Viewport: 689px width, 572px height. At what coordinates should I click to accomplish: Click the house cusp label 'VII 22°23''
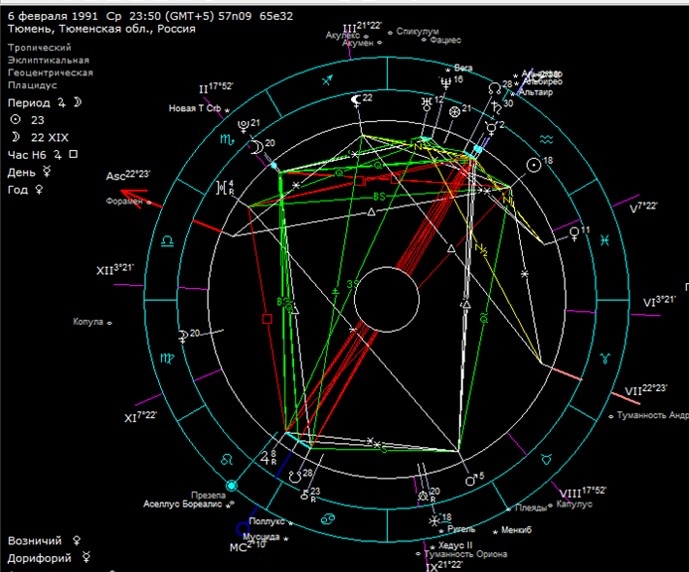(646, 390)
